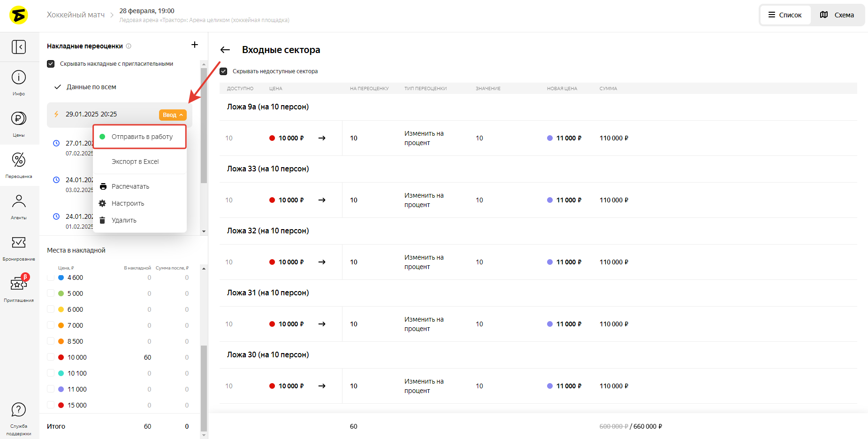Image resolution: width=868 pixels, height=439 pixels.
Task: Add a new накладная with plus icon
Action: click(x=195, y=45)
